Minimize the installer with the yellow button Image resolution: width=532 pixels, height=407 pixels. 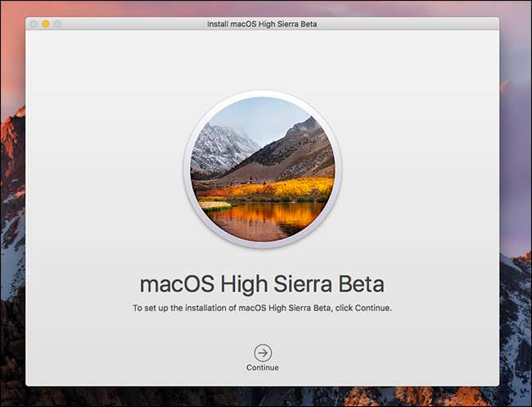pos(46,24)
